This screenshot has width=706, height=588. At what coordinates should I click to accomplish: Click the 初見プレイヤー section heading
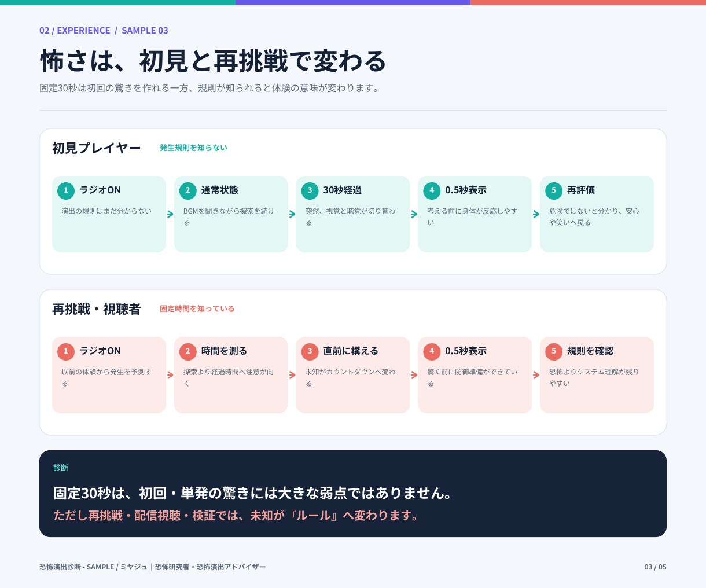pyautogui.click(x=97, y=148)
